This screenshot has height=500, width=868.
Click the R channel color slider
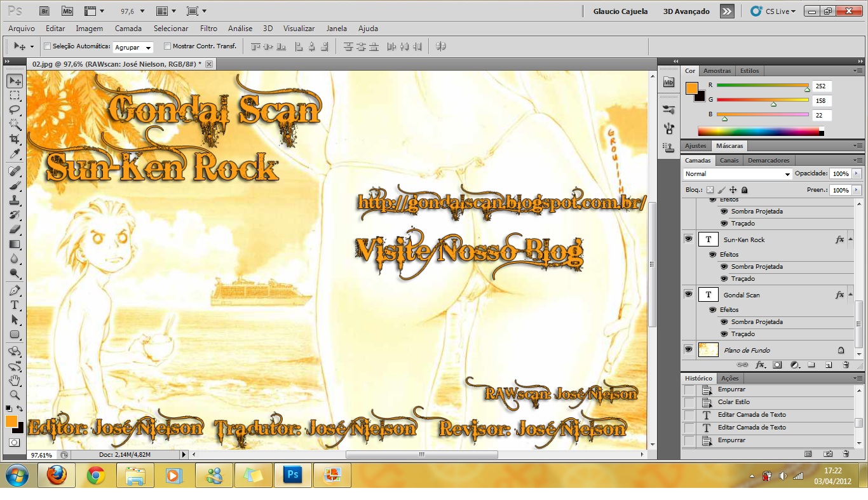[x=763, y=85]
